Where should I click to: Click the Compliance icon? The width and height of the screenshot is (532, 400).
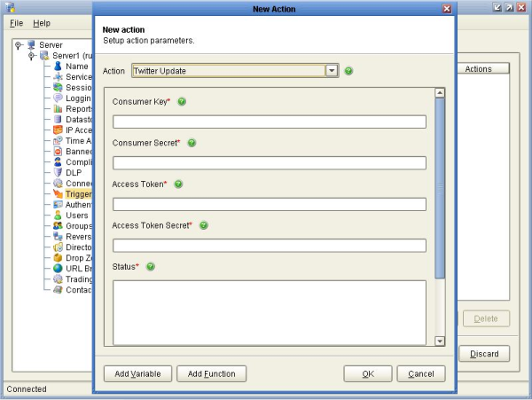pyautogui.click(x=58, y=161)
